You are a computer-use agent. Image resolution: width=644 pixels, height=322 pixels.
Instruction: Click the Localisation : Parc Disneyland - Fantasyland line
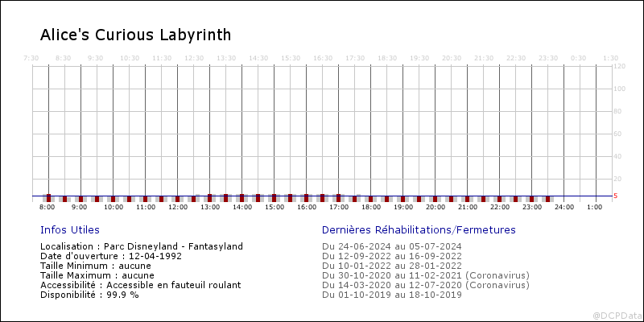tap(142, 247)
